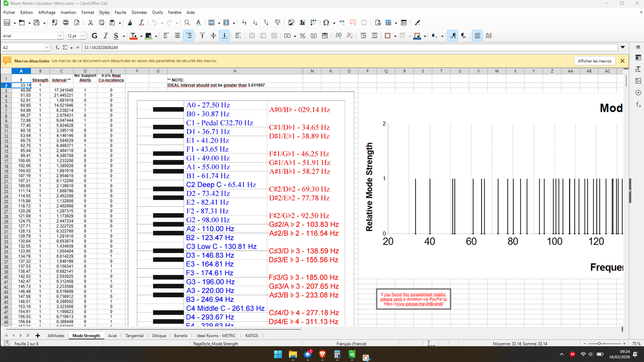Screen dimensions: 644x362
Task: Select column H header
Action: click(234, 71)
